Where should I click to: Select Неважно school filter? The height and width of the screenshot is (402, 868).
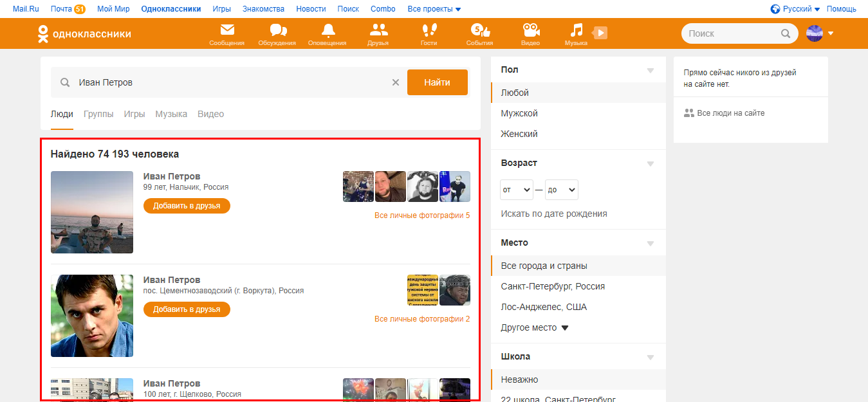578,379
